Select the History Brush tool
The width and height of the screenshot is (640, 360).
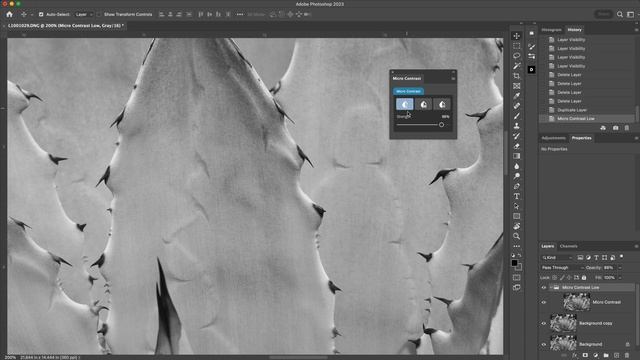[x=517, y=136]
